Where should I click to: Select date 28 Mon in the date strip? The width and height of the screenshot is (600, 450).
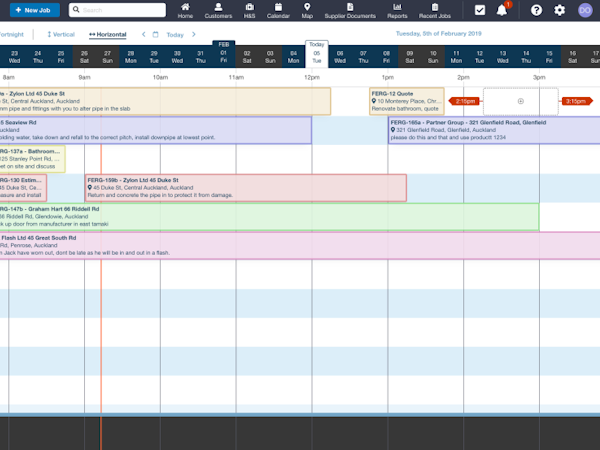(130, 57)
